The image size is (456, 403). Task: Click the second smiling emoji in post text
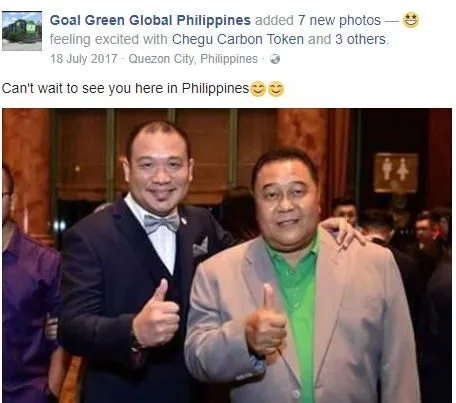pos(276,89)
